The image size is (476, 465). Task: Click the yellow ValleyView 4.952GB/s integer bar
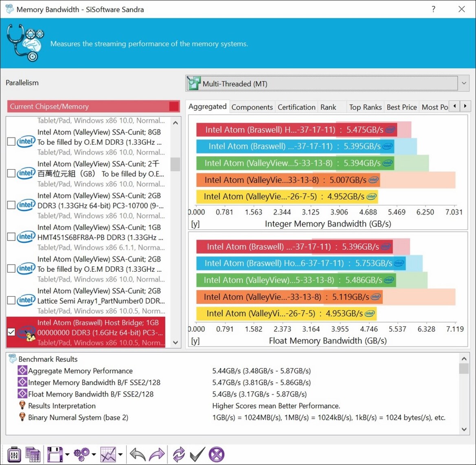[287, 196]
